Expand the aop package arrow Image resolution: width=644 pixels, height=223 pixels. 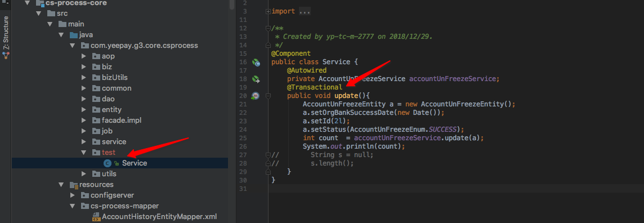click(83, 56)
